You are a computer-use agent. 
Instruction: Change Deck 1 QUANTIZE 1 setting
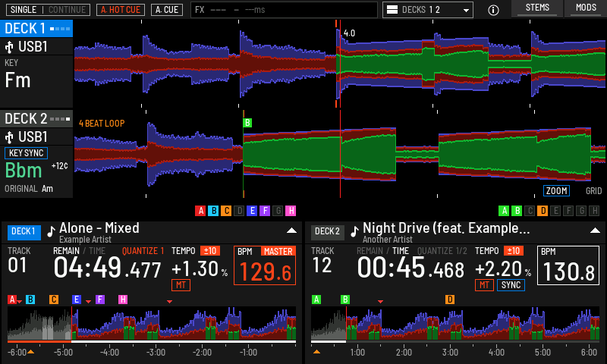click(x=143, y=251)
